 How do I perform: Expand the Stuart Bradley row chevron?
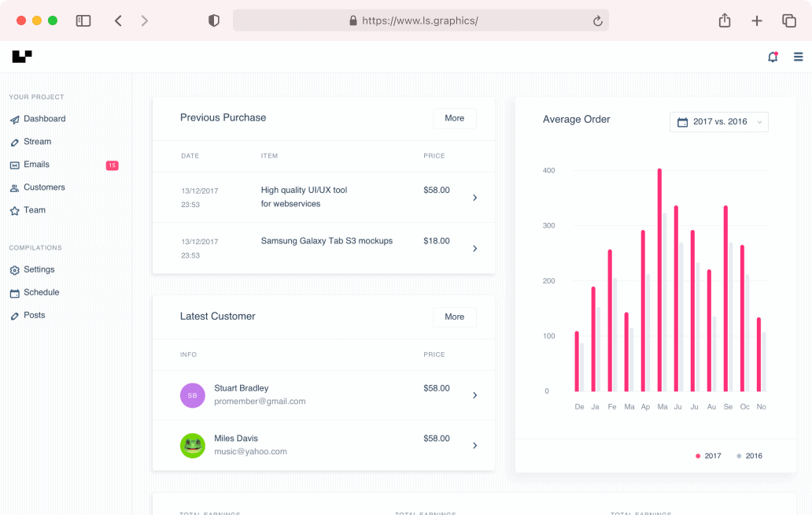point(475,395)
